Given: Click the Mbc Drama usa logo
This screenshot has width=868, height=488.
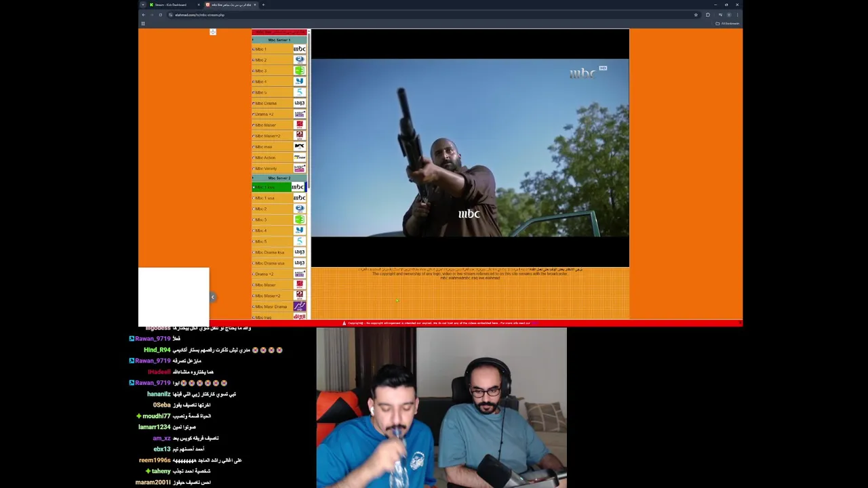Looking at the screenshot, I should click(x=299, y=263).
